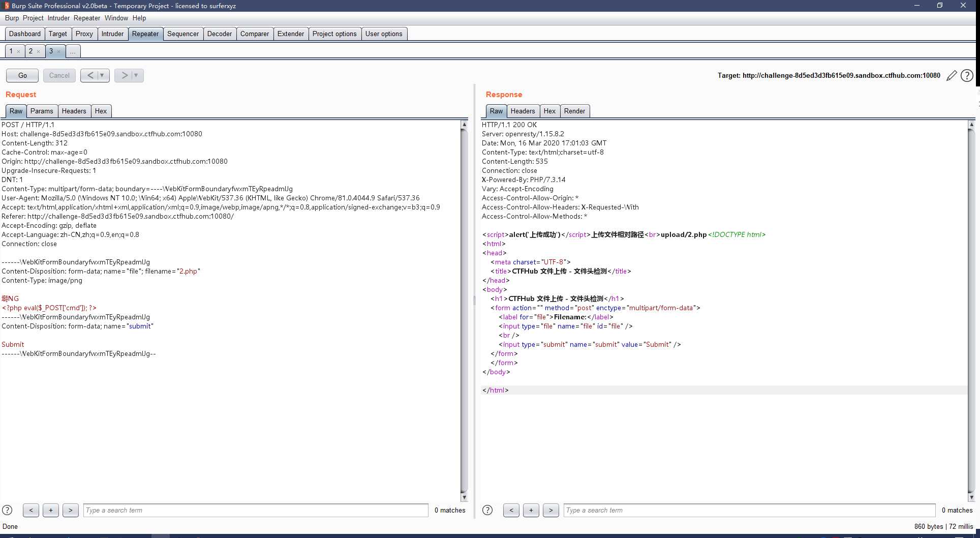Close Repeater tab 2
Screen dimensions: 980x538
click(x=38, y=51)
